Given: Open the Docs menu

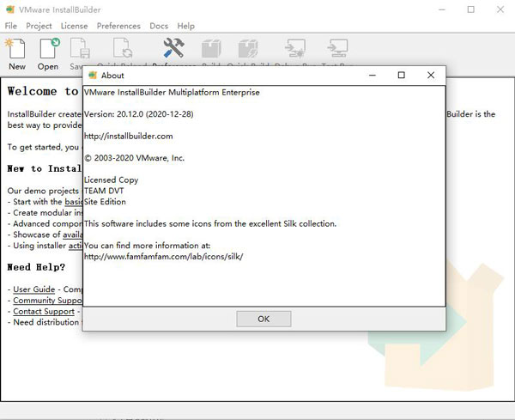Looking at the screenshot, I should click(x=159, y=26).
